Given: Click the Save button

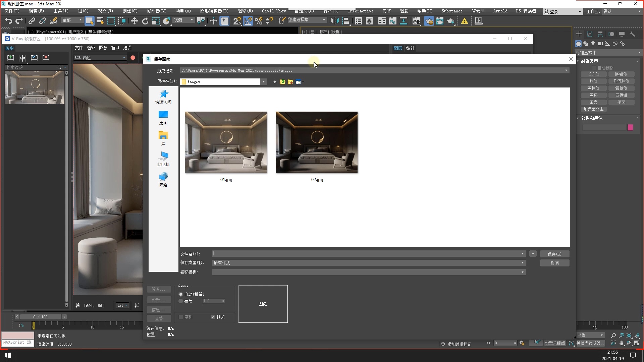Looking at the screenshot, I should [554, 254].
